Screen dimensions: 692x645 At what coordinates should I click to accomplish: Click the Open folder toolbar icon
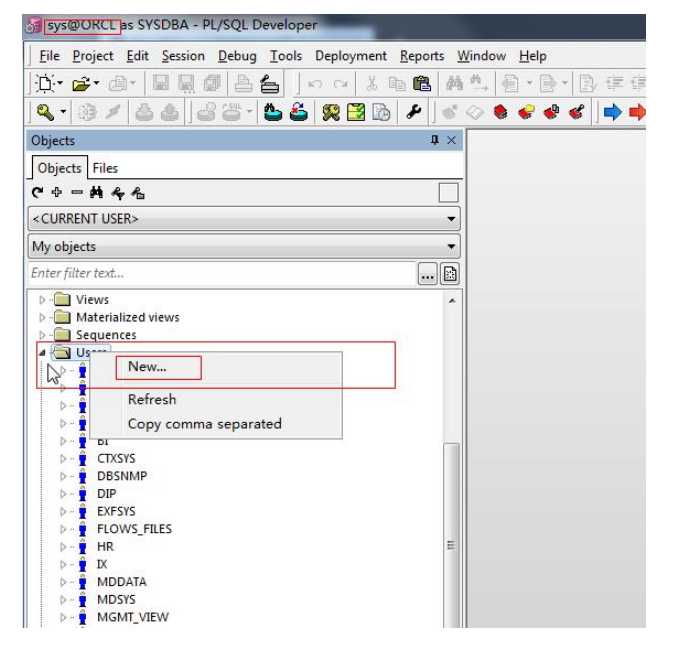(x=81, y=83)
